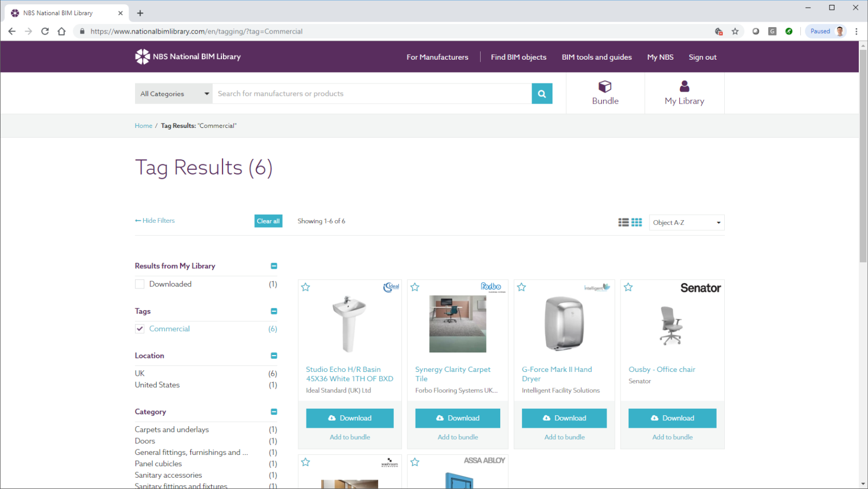Favorite the washroom product star

coord(305,462)
